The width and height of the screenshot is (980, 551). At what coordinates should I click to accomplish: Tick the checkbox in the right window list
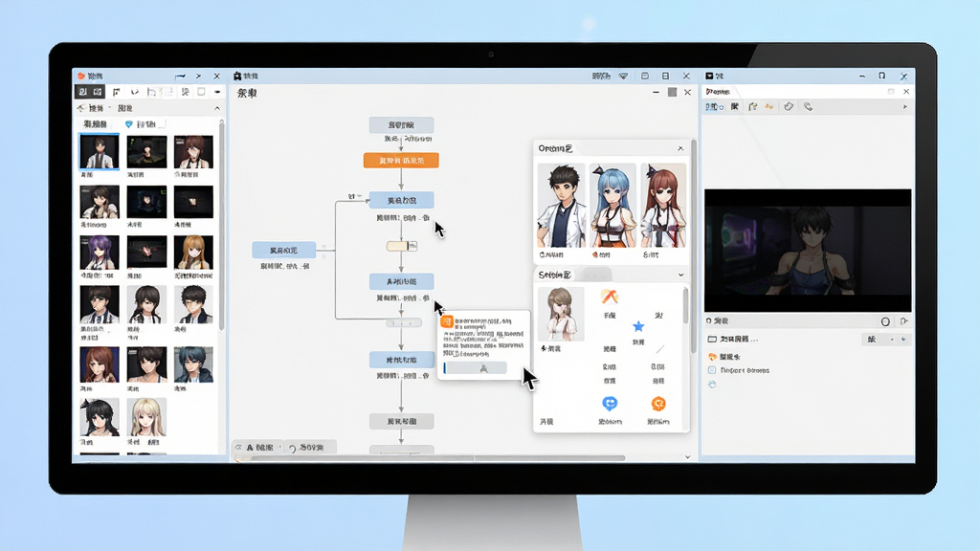pos(712,370)
